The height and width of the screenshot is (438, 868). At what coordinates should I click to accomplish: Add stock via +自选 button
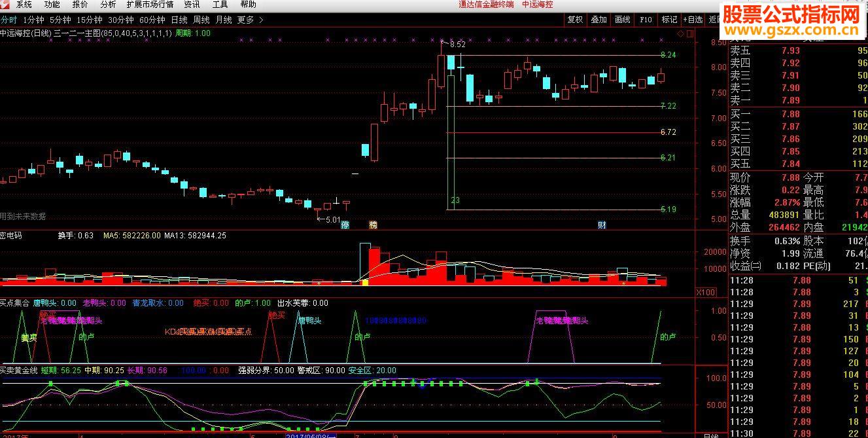[693, 20]
